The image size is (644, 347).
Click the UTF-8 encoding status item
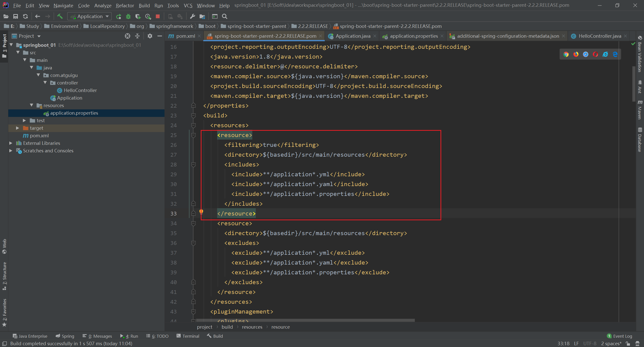coord(590,343)
